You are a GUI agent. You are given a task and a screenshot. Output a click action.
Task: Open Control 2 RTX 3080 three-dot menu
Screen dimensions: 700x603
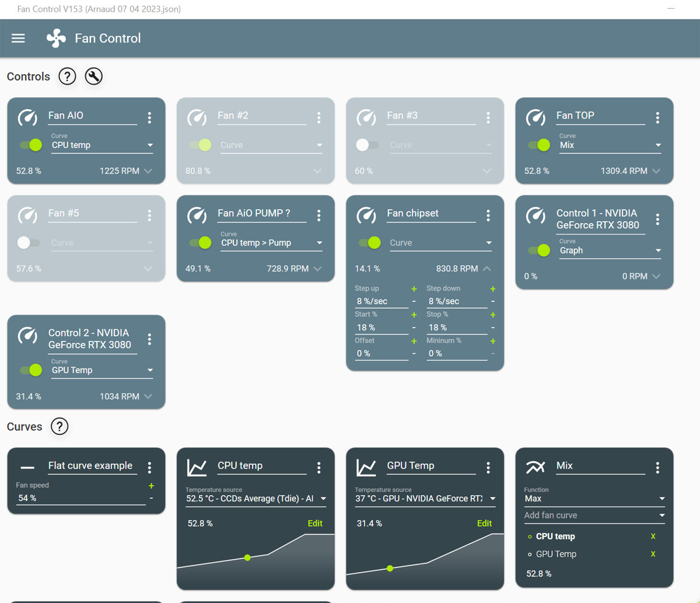(x=149, y=339)
